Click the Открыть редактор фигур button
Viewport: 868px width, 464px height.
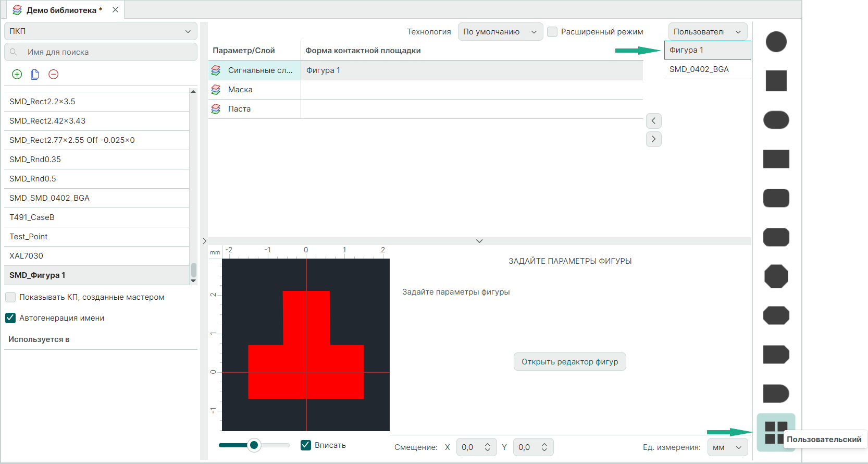(x=569, y=362)
